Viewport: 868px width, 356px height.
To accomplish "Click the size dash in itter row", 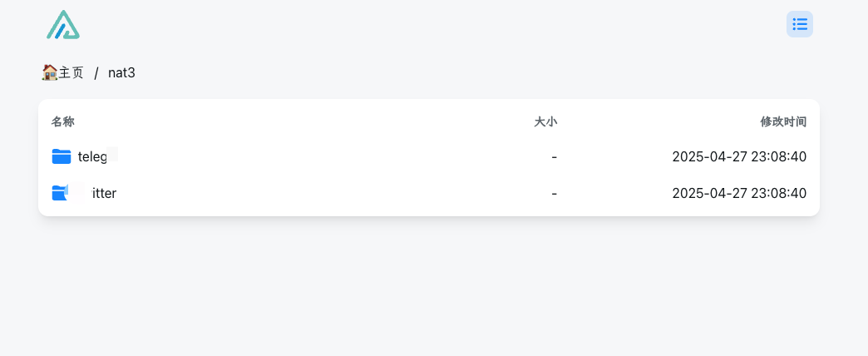I will (x=554, y=193).
